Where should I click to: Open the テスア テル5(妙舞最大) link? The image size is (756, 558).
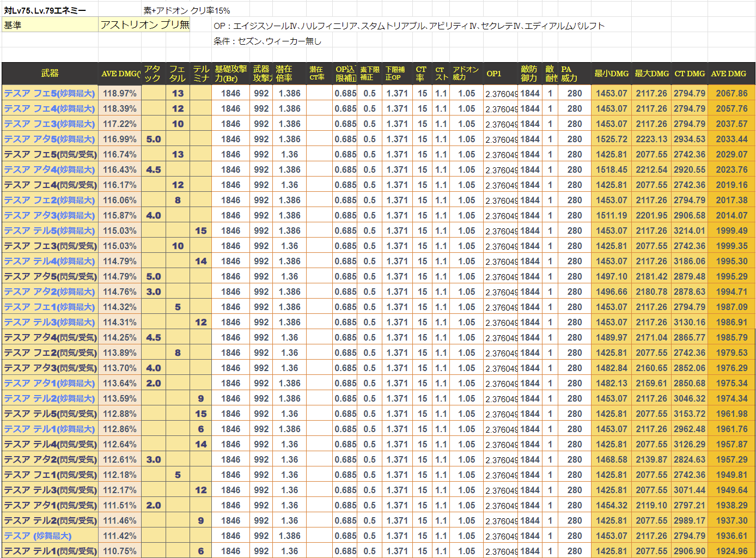(50, 231)
